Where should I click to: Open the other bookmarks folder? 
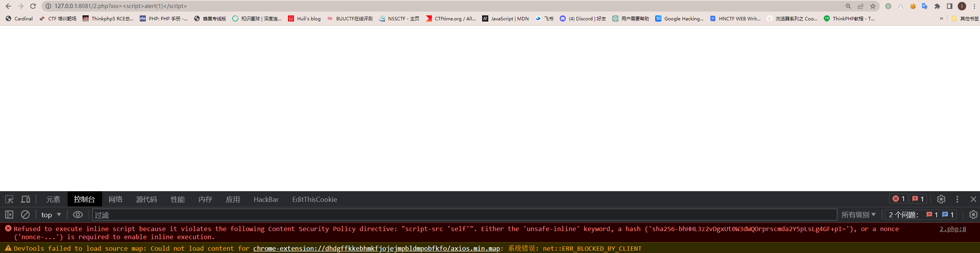click(965, 18)
